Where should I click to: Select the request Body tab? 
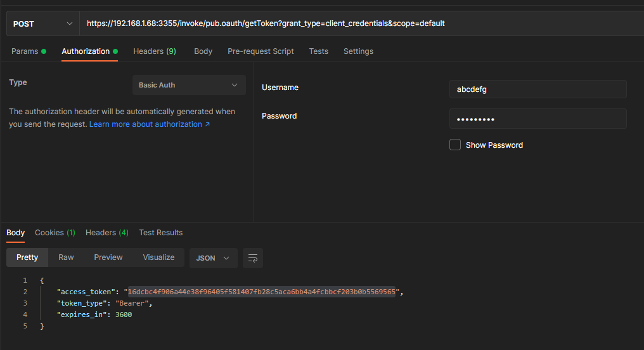pyautogui.click(x=203, y=51)
